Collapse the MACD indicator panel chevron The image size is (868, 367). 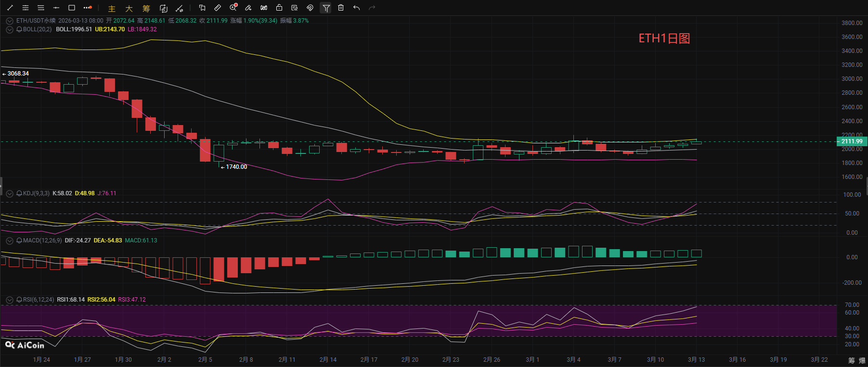9,240
